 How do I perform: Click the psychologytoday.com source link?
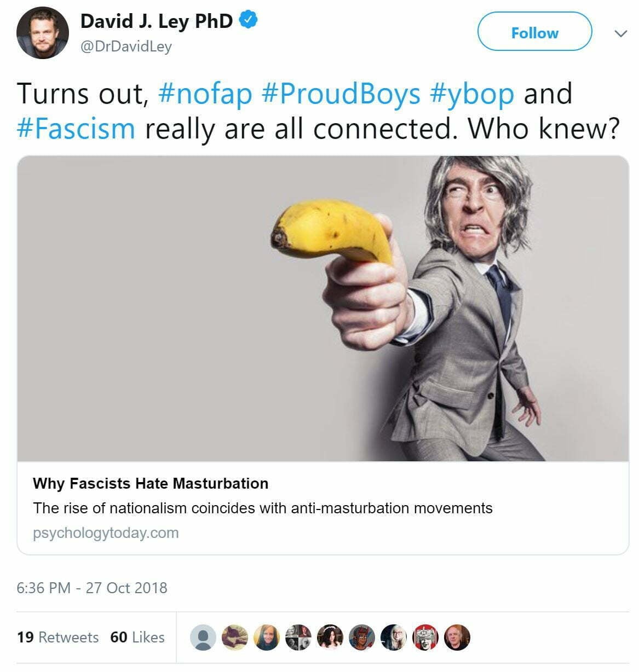(106, 533)
